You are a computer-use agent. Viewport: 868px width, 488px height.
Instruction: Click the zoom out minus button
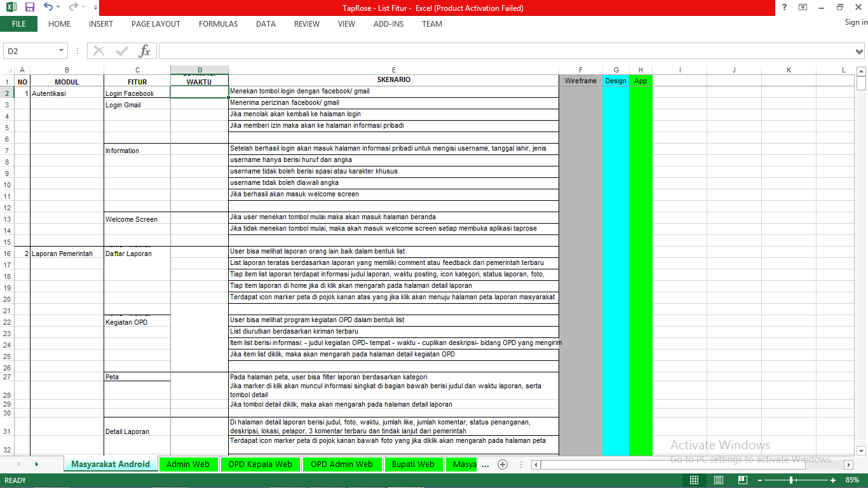[761, 480]
